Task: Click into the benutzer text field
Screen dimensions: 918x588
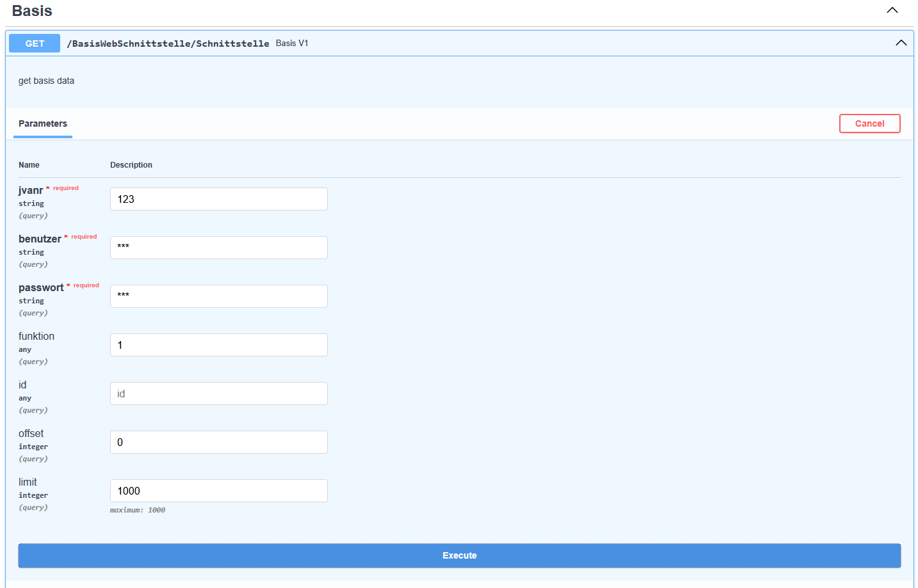Action: 218,248
